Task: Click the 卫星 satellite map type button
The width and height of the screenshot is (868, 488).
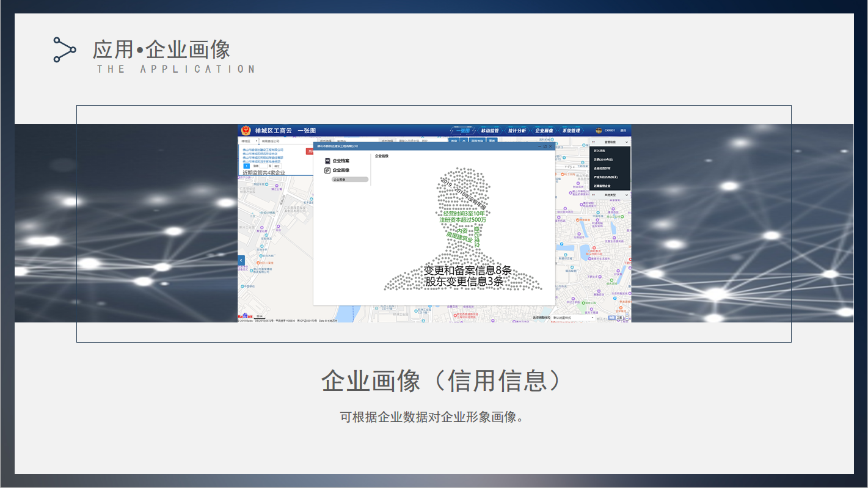Action: tap(619, 318)
